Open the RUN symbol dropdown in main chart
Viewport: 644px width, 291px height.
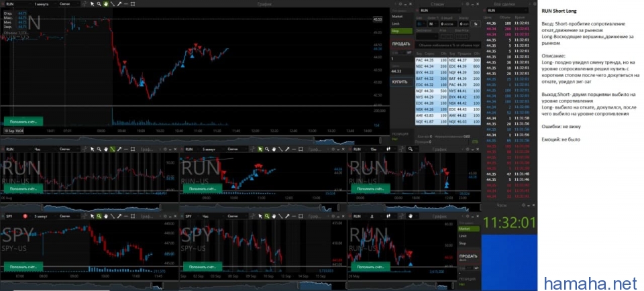[x=17, y=4]
